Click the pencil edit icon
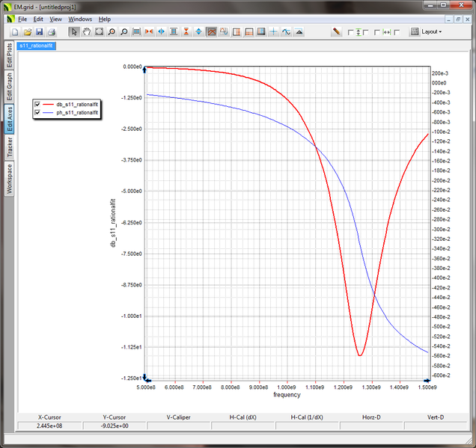 pyautogui.click(x=337, y=32)
